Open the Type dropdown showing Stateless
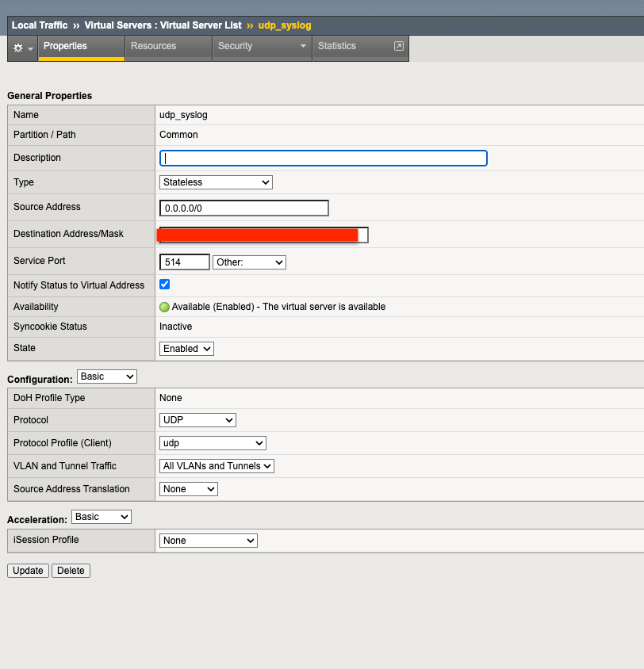Viewport: 644px width, 669px height. [x=216, y=182]
